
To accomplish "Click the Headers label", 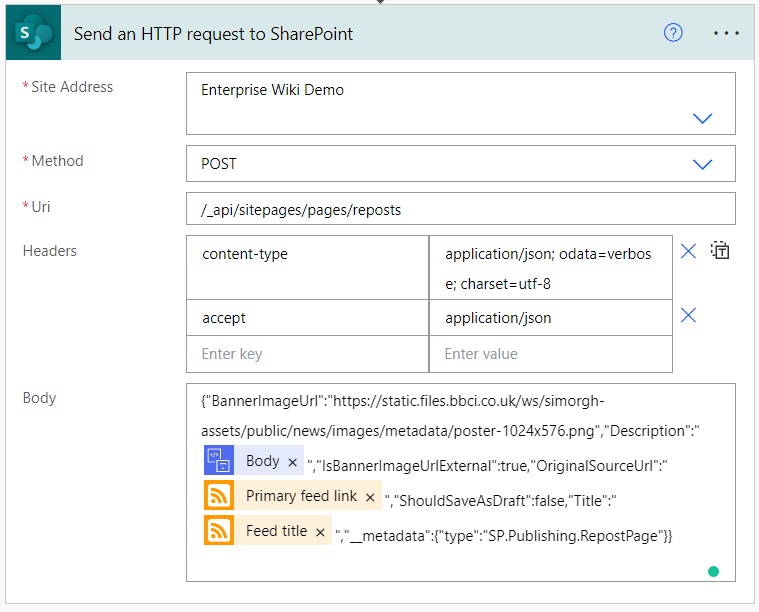I will (x=50, y=251).
